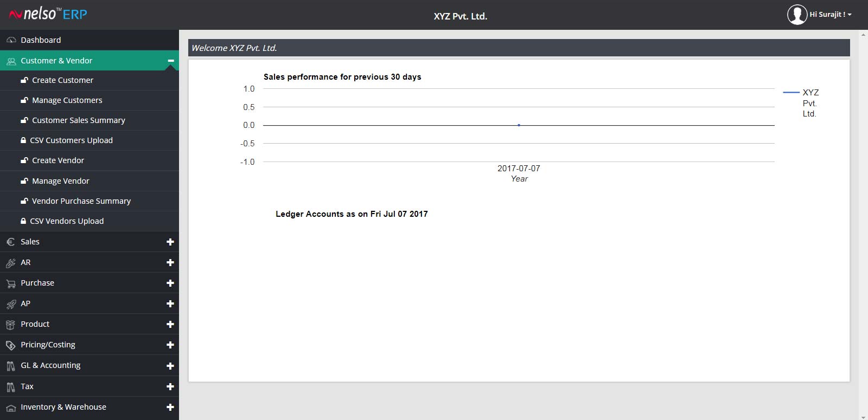Click the Tax books icon
Screen dimensions: 868x420
pos(11,387)
